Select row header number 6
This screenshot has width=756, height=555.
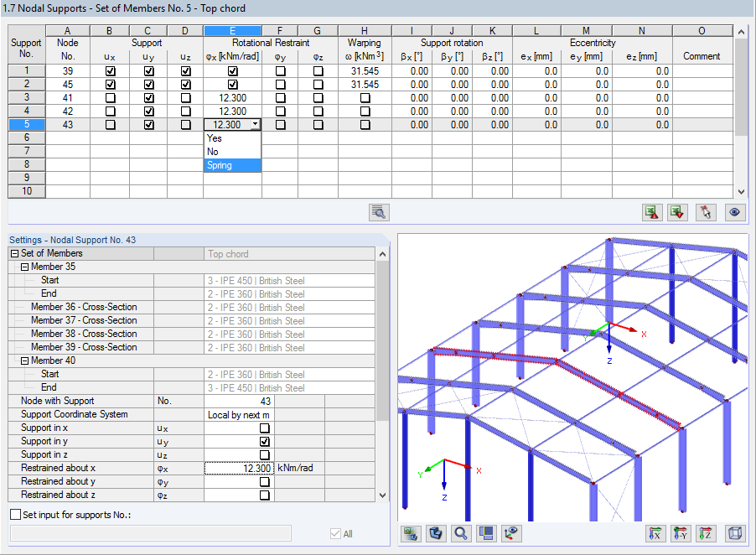27,137
